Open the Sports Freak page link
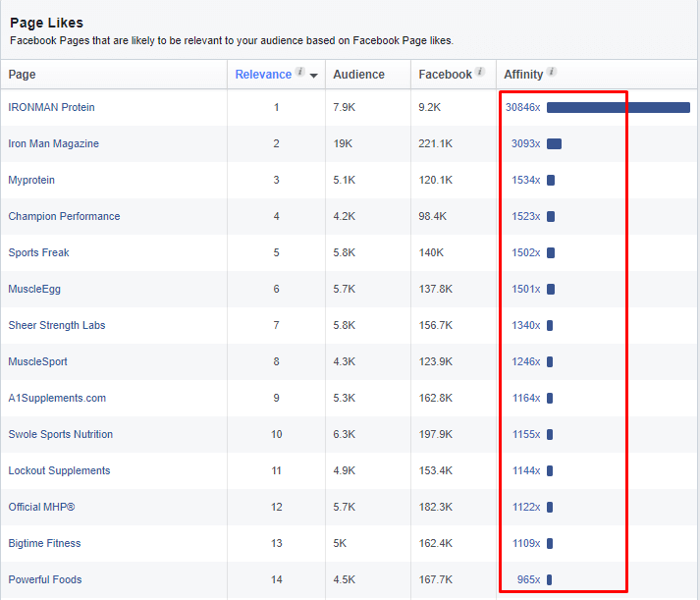Screen dimensions: 700x600 (x=39, y=252)
